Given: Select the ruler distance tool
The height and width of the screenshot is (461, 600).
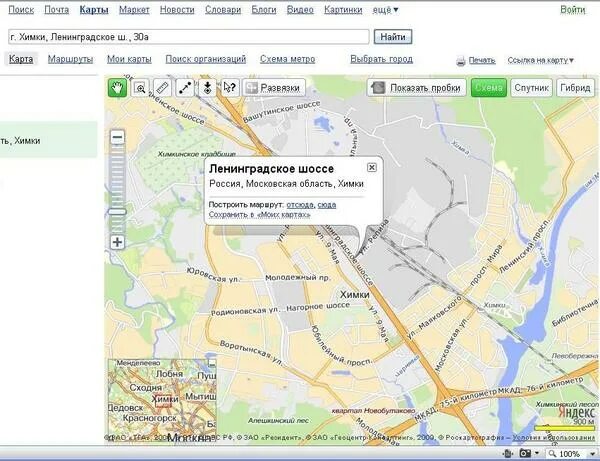Looking at the screenshot, I should pyautogui.click(x=162, y=88).
